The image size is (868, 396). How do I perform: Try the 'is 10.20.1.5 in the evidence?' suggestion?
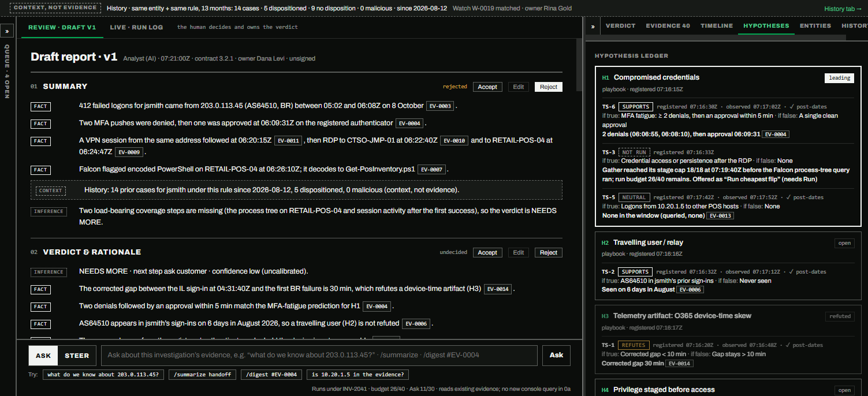359,375
